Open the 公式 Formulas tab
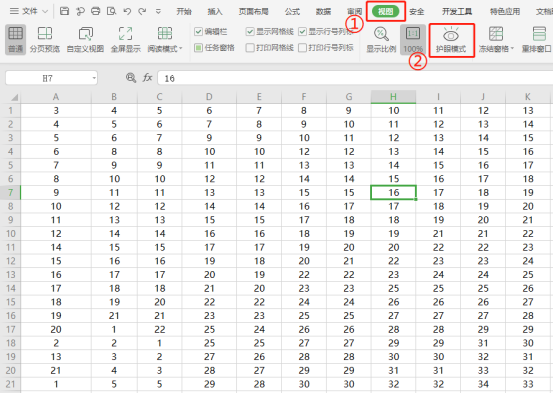The image size is (553, 394). 292,11
